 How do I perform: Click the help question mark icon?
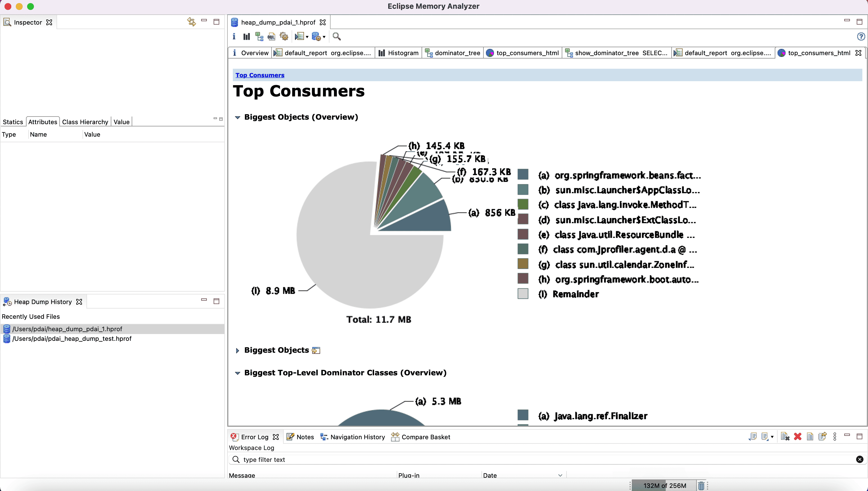(x=861, y=36)
